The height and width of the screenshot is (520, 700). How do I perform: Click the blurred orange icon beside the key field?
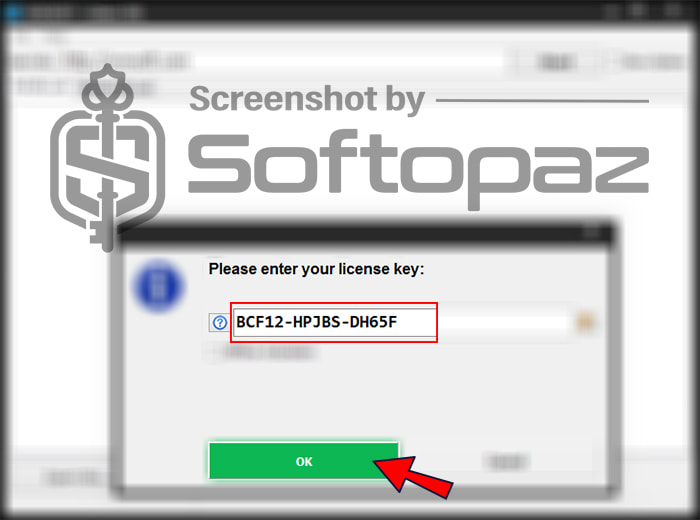[x=585, y=321]
